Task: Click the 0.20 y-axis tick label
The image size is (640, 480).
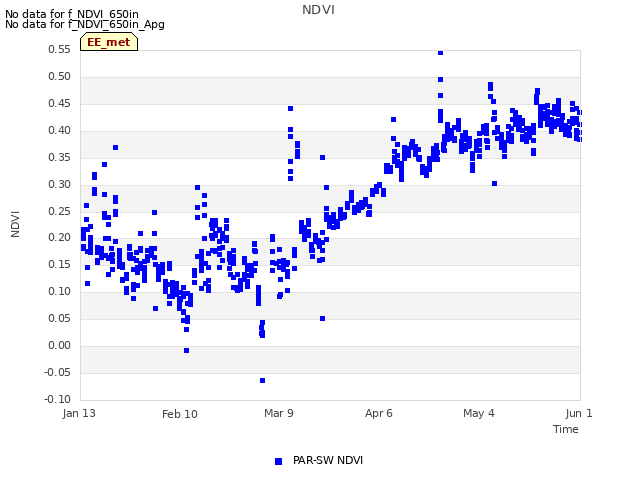Action: 60,237
